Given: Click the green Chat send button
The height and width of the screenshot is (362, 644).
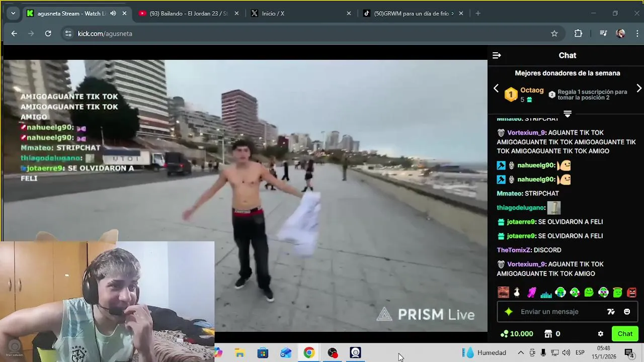Looking at the screenshot, I should [625, 334].
